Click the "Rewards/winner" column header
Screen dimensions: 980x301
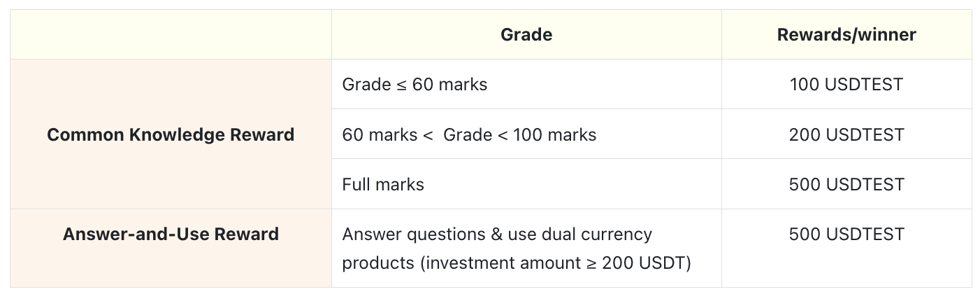tap(846, 35)
